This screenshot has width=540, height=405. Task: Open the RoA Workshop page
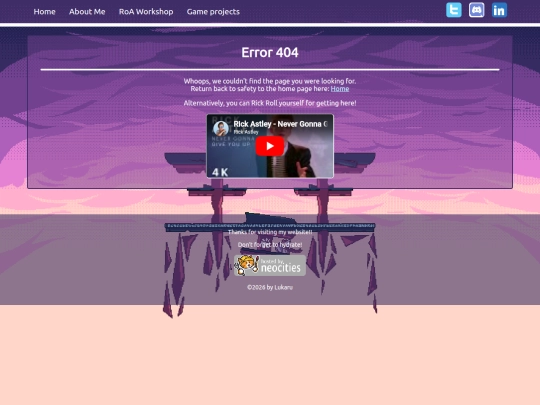pos(146,12)
